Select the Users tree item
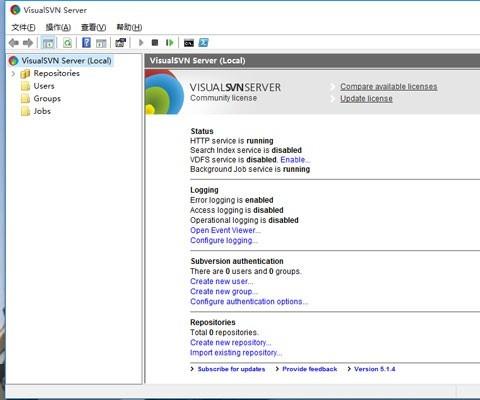480x400 pixels. [x=44, y=86]
